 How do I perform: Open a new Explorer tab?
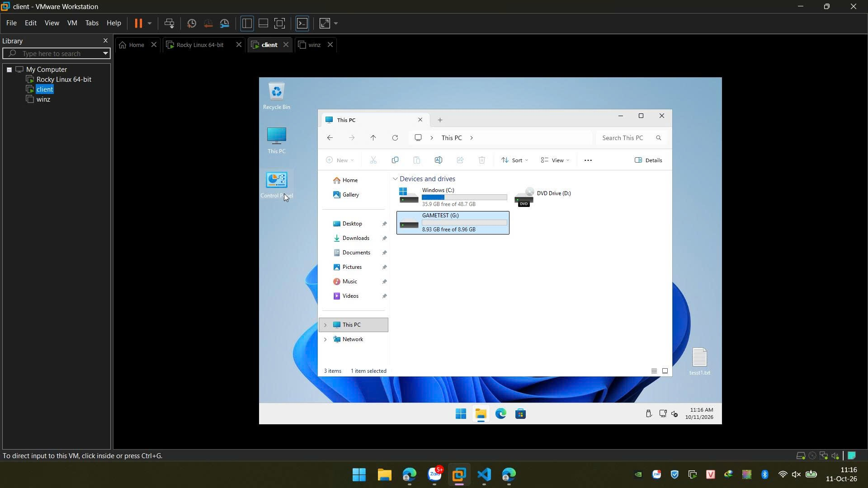[440, 120]
